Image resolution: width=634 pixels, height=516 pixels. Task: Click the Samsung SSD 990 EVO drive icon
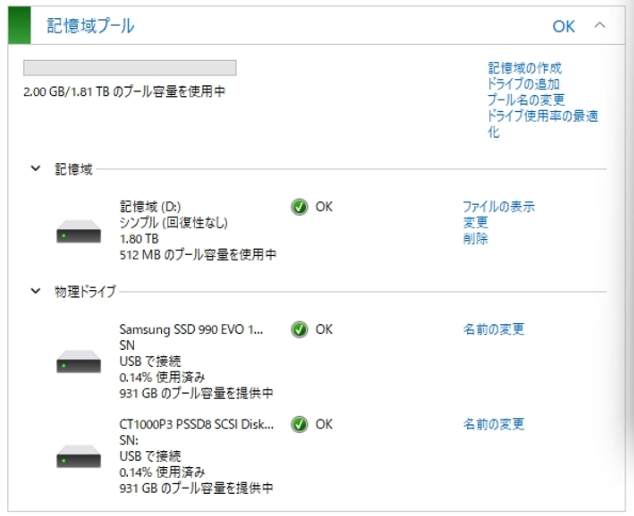pyautogui.click(x=78, y=362)
